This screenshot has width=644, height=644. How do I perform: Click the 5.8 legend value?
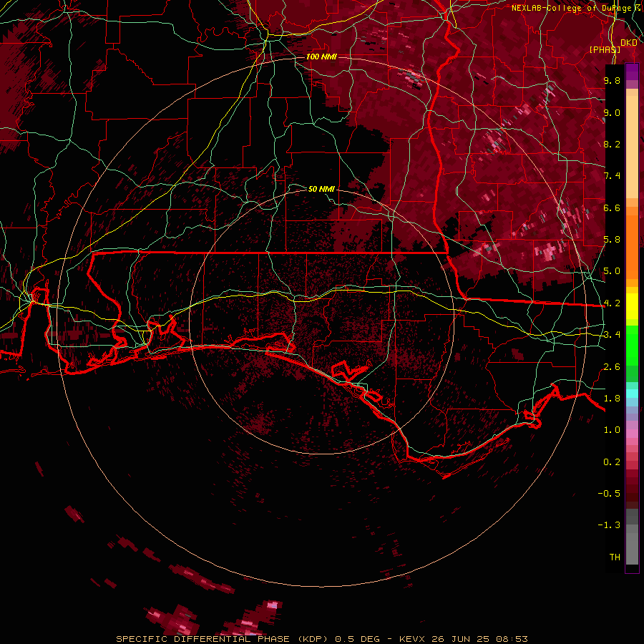click(x=612, y=240)
